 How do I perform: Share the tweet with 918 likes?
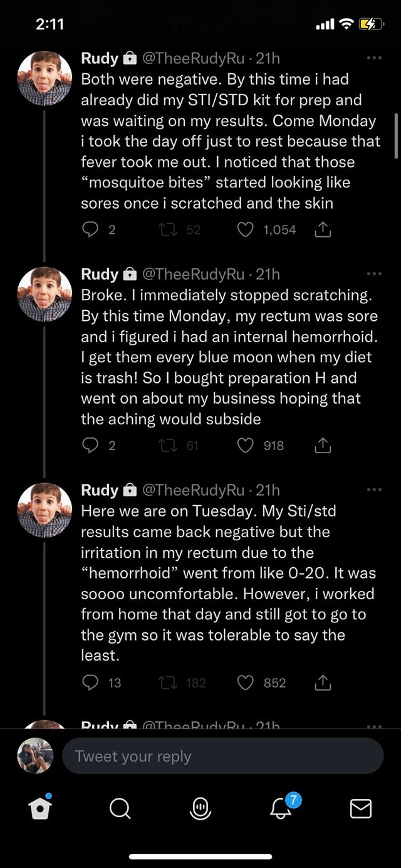(x=322, y=446)
